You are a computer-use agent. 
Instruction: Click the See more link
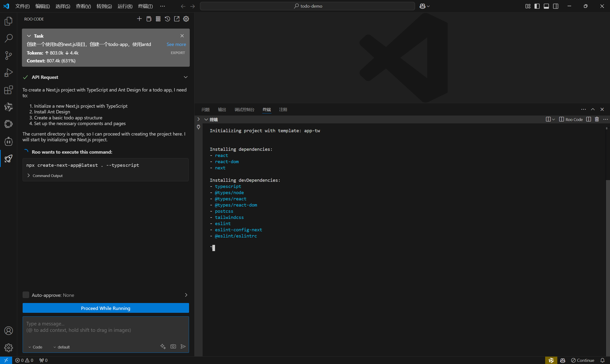(176, 44)
